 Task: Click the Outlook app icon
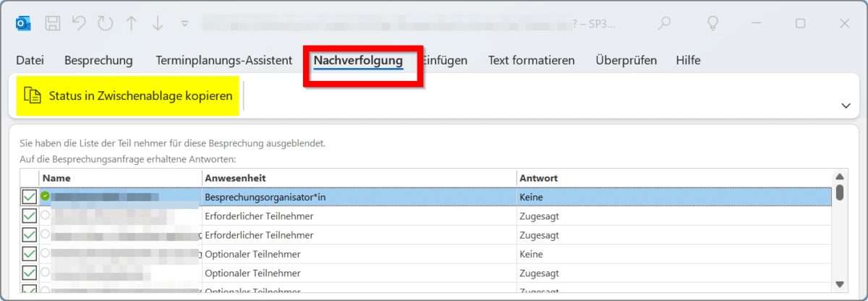pyautogui.click(x=23, y=23)
